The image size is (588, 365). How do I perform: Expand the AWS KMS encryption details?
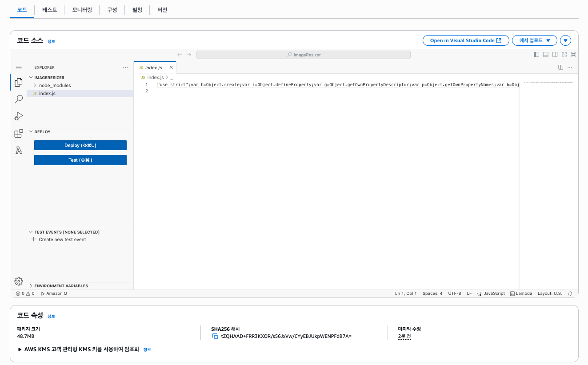click(20, 349)
